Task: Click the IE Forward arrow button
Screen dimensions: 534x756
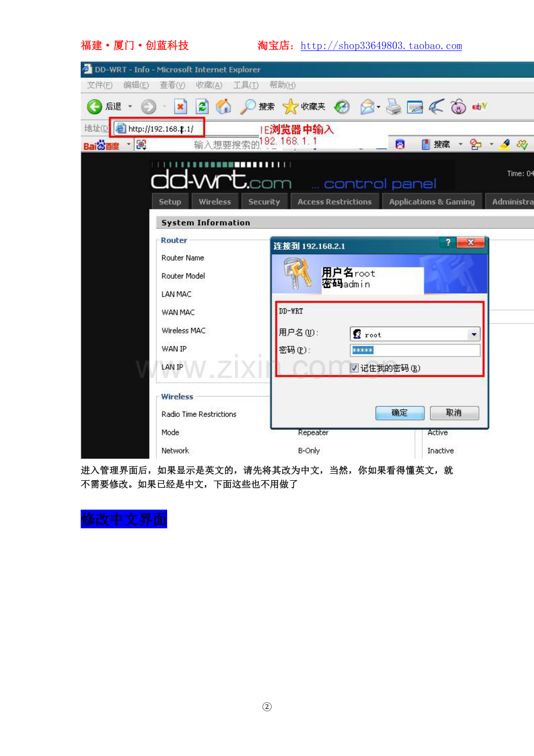Action: [x=149, y=107]
